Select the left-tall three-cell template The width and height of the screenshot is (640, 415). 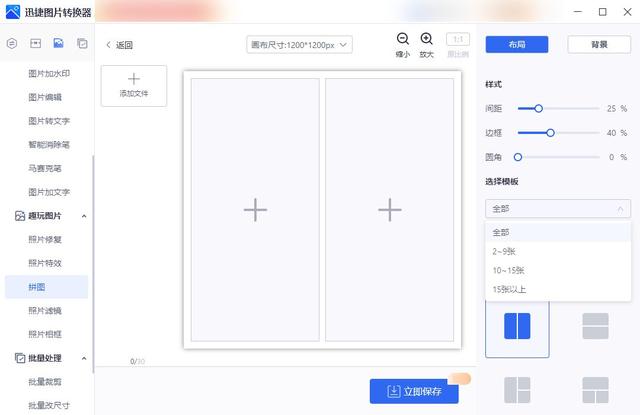coord(517,390)
